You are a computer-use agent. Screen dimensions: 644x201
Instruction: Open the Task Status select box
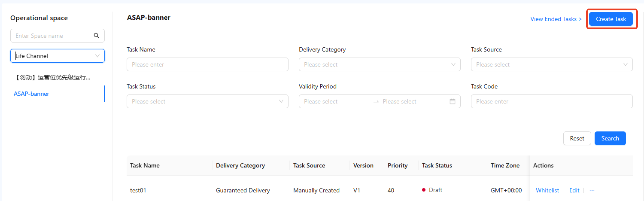[207, 101]
